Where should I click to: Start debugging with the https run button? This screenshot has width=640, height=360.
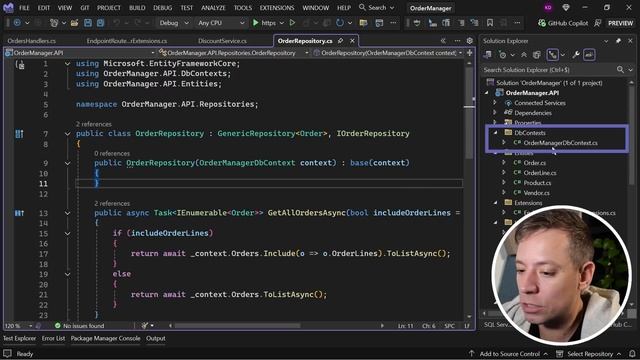click(264, 23)
